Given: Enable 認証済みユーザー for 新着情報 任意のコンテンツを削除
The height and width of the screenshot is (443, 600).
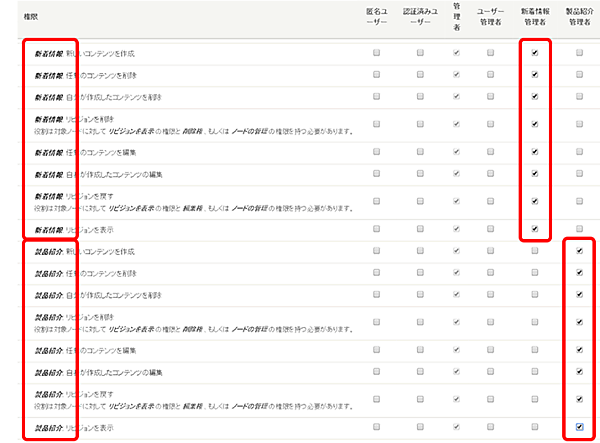Looking at the screenshot, I should point(420,74).
